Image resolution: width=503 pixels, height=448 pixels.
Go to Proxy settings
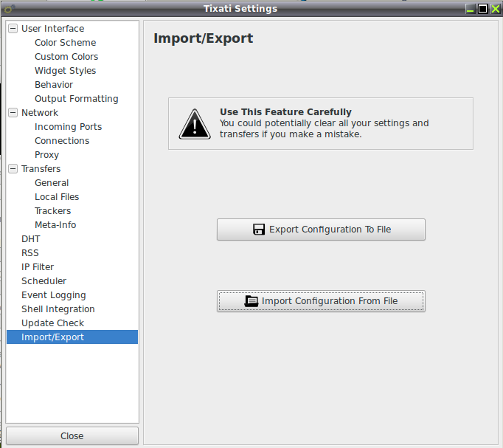coord(47,155)
